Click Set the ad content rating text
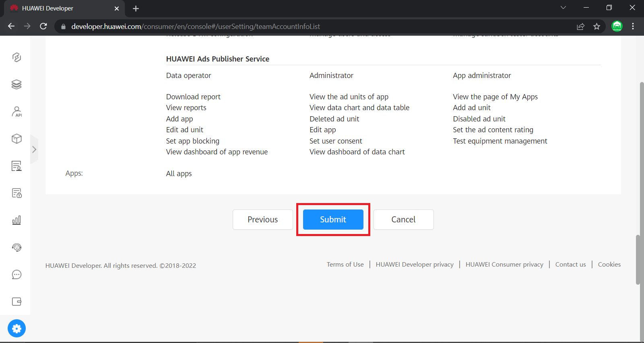644x343 pixels. pyautogui.click(x=493, y=129)
